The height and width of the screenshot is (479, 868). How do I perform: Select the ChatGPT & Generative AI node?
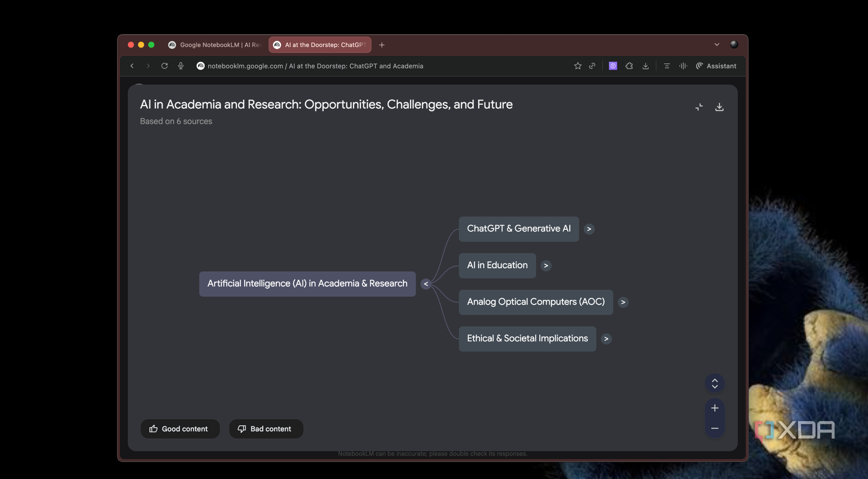pos(519,229)
